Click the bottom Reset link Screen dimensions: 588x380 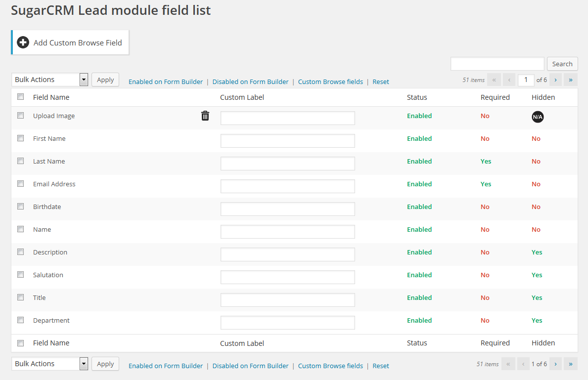click(x=381, y=366)
